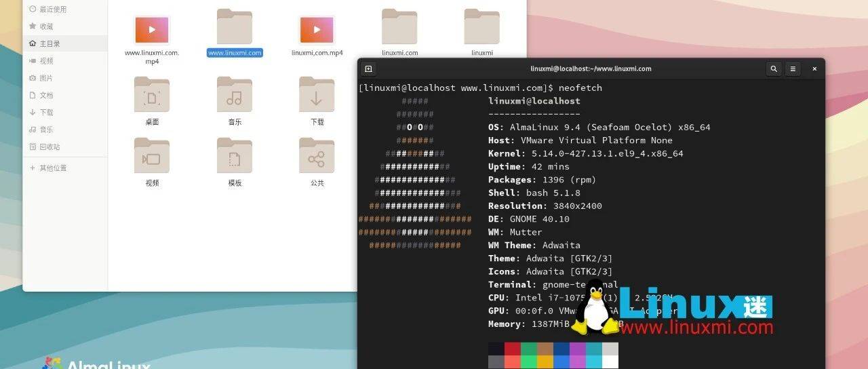Click the terminal search icon
868x369 pixels.
pos(774,69)
